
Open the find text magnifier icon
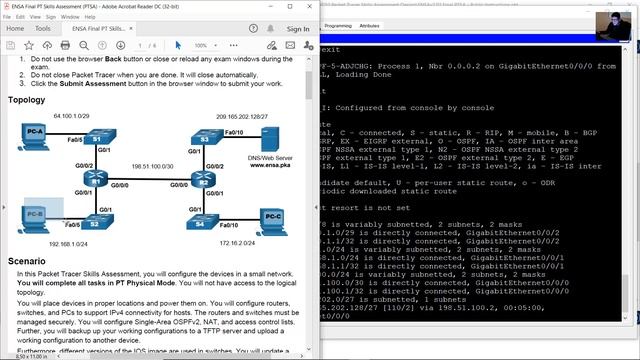84,45
